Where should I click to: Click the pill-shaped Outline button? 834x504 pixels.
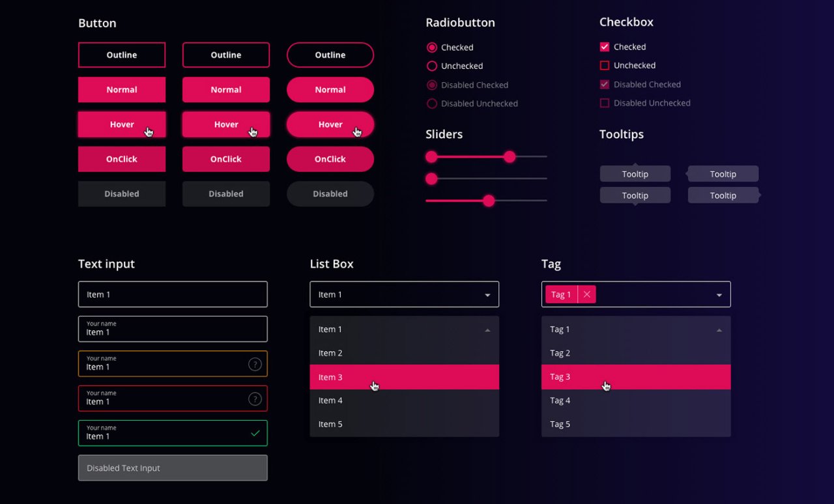(330, 55)
